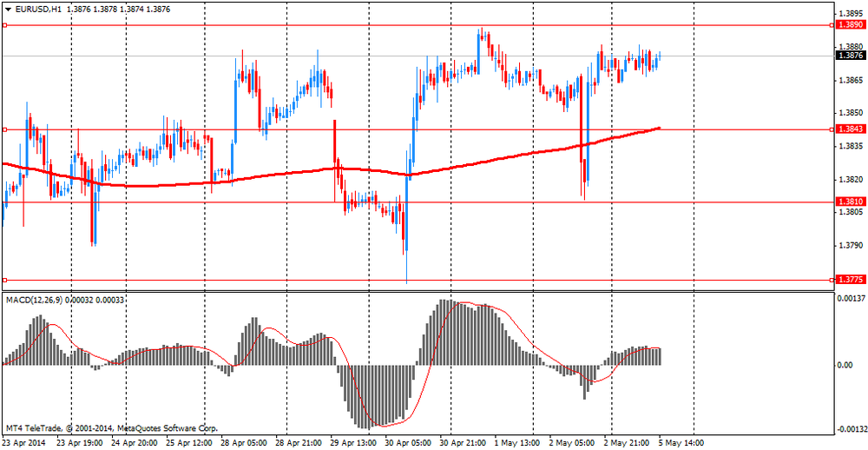Select the 28 Apr 05:00 time axis label
The width and height of the screenshot is (868, 450).
[244, 442]
